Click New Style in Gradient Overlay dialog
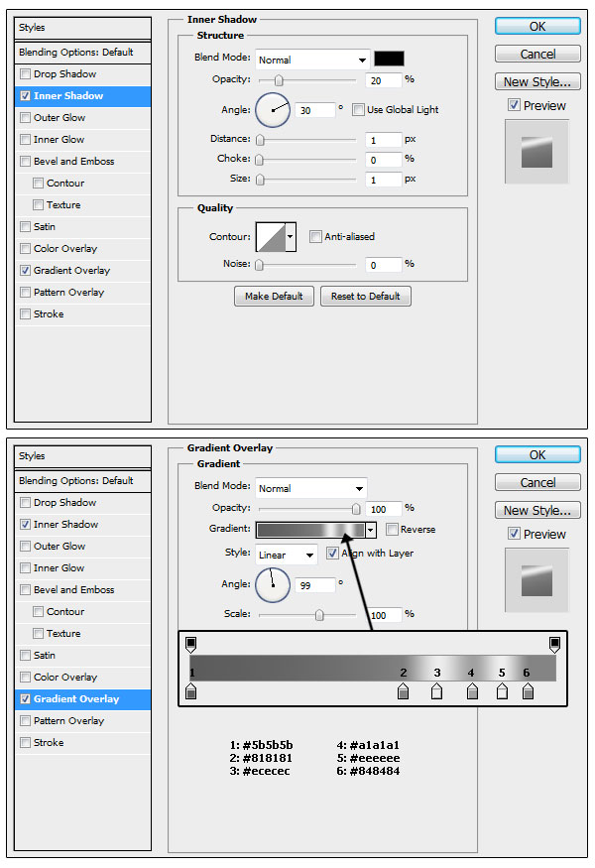This screenshot has width=595, height=868. [537, 510]
